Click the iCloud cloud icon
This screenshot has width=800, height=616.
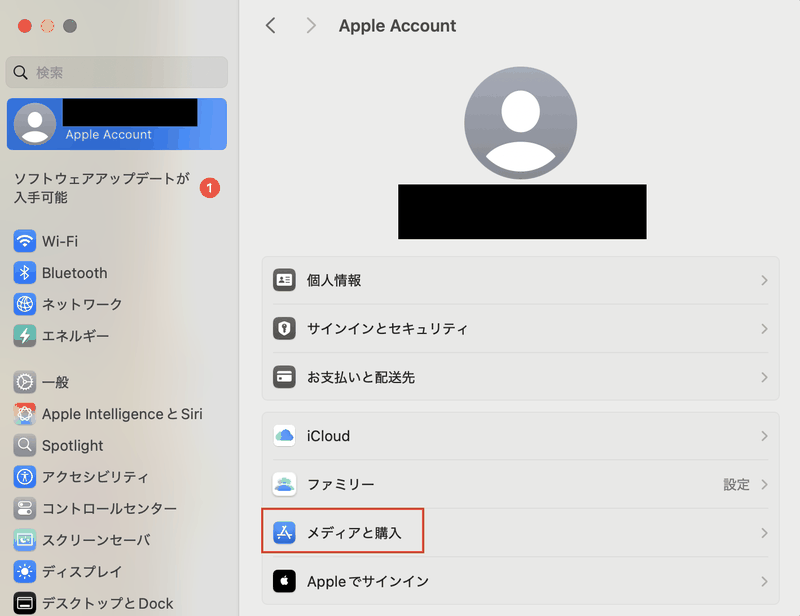point(284,436)
